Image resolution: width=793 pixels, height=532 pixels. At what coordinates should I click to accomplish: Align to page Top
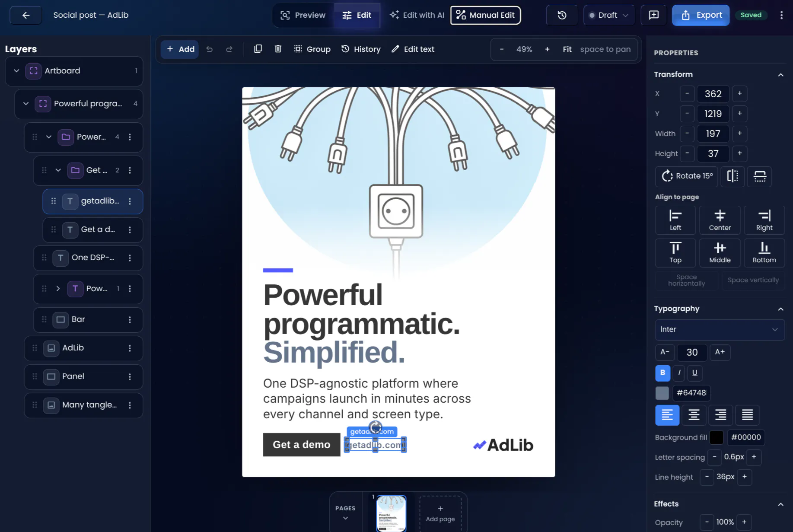click(675, 253)
